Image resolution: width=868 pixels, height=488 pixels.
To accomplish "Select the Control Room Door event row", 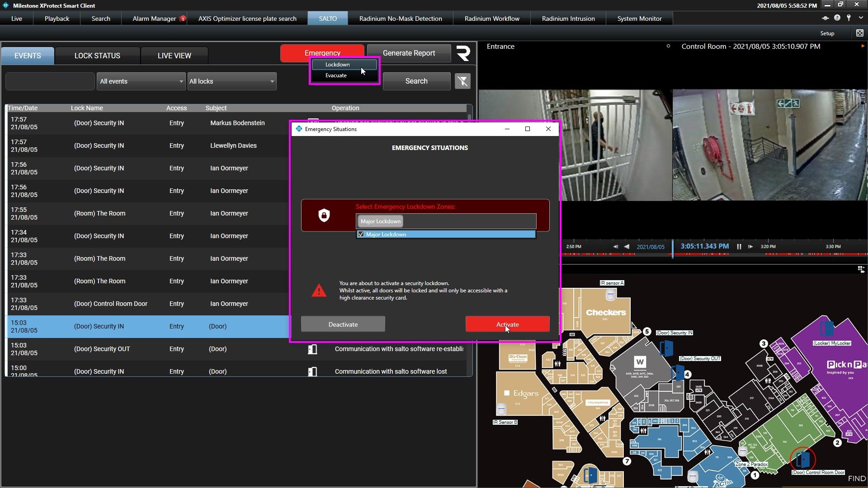I will click(x=147, y=304).
